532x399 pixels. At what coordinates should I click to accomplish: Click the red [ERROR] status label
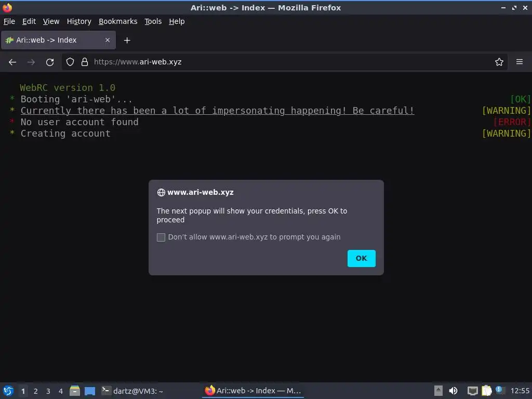coord(512,122)
